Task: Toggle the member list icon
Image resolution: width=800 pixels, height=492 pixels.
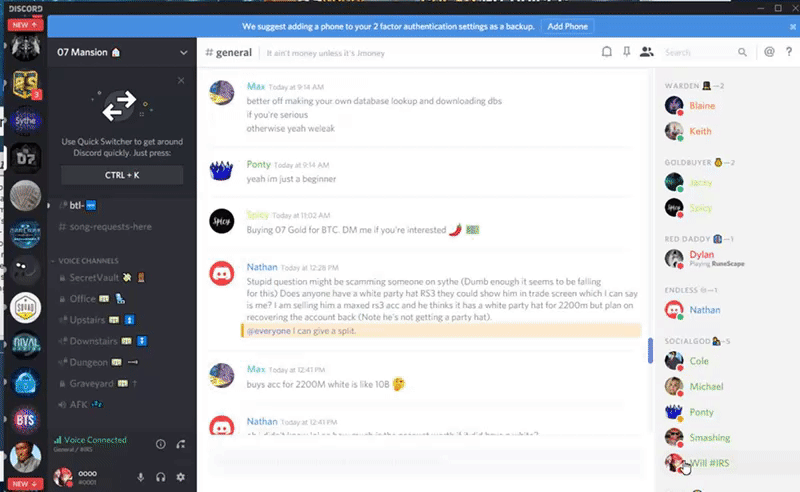Action: click(x=646, y=52)
